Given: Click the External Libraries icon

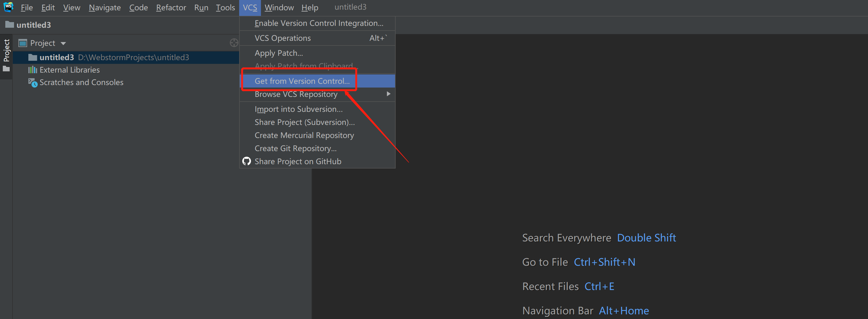Looking at the screenshot, I should click(x=33, y=70).
